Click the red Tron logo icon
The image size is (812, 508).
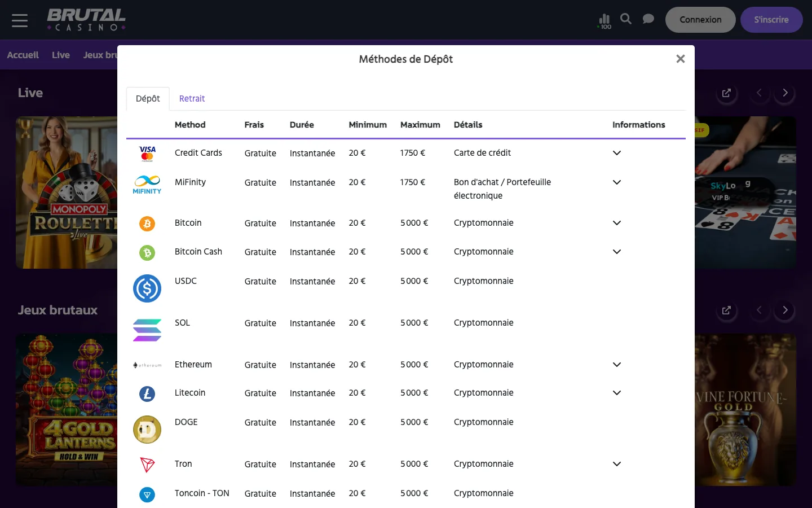(147, 465)
